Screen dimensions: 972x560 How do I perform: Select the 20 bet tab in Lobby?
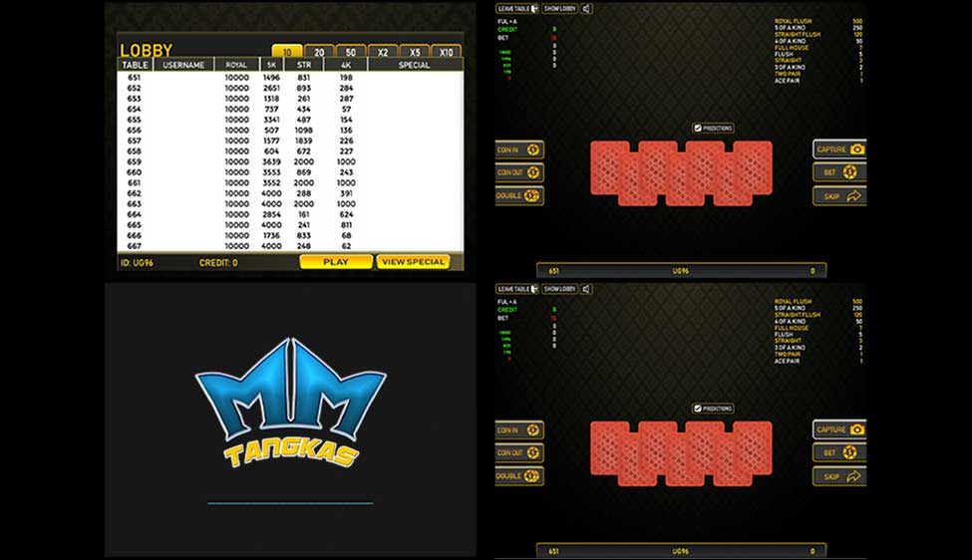point(319,52)
